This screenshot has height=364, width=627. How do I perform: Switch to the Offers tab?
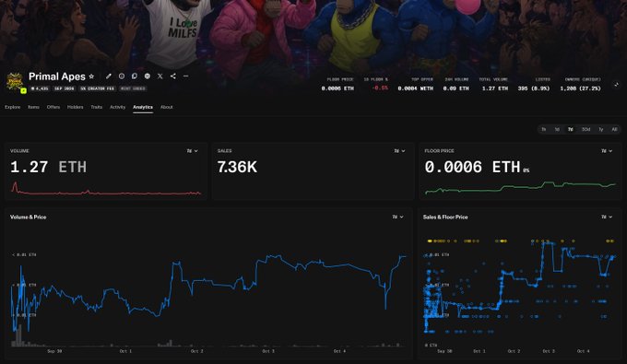(x=53, y=107)
